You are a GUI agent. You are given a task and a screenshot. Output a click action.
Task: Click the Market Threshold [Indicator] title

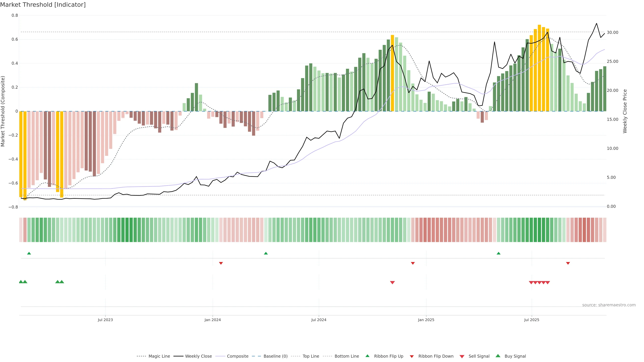click(x=43, y=5)
